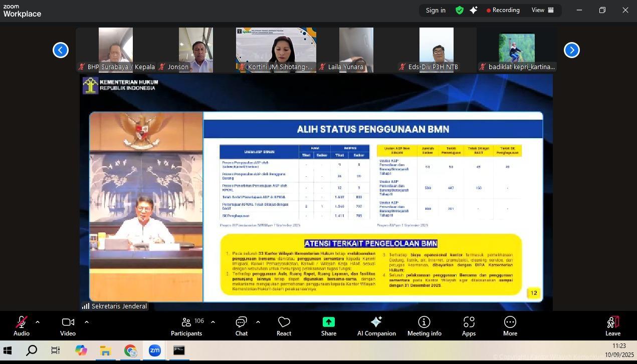Click the green encryption shield icon

[x=459, y=10]
